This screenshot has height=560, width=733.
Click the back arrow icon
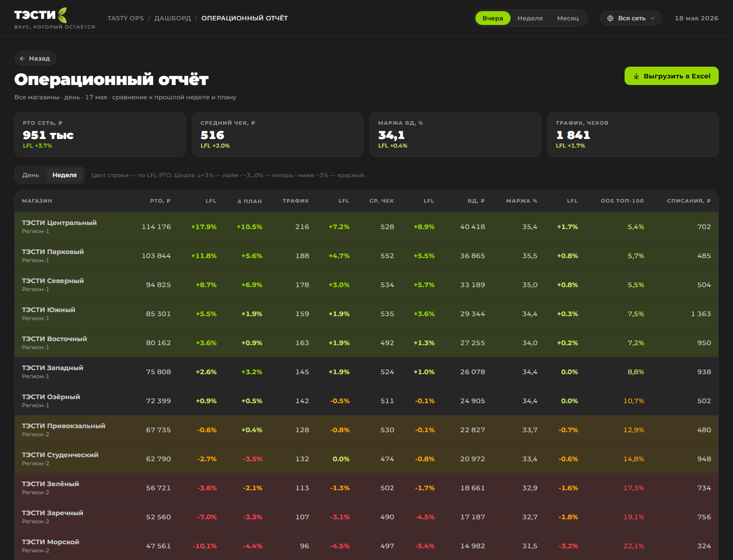(22, 59)
